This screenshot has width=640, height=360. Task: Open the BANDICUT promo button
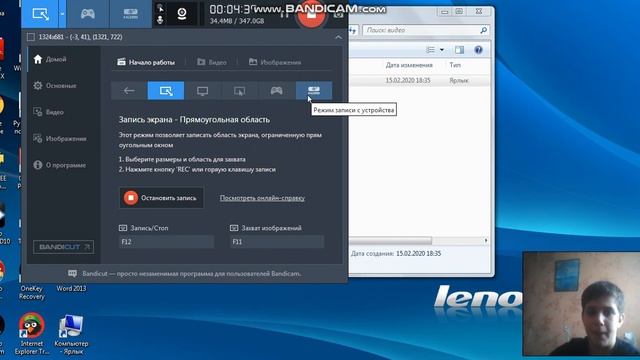63,247
